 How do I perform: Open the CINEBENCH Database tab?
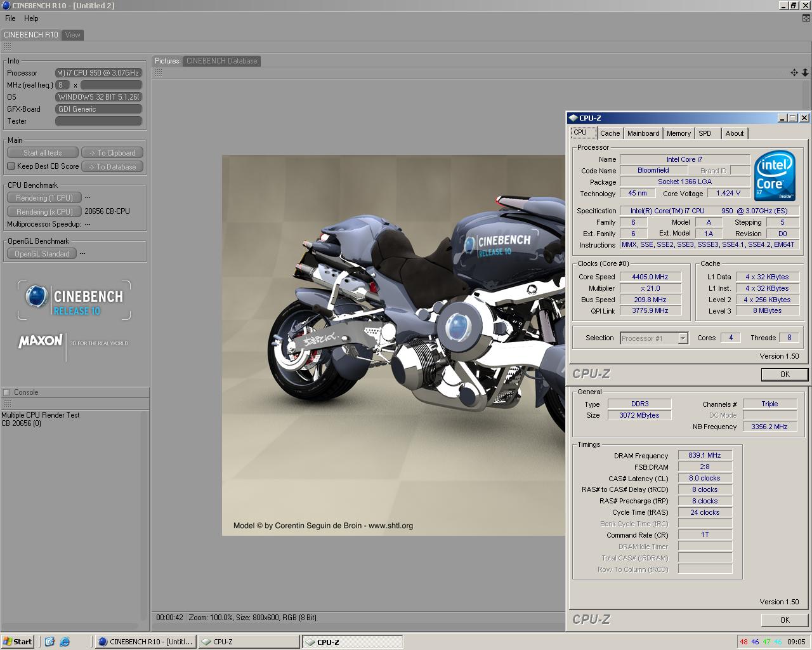point(222,61)
